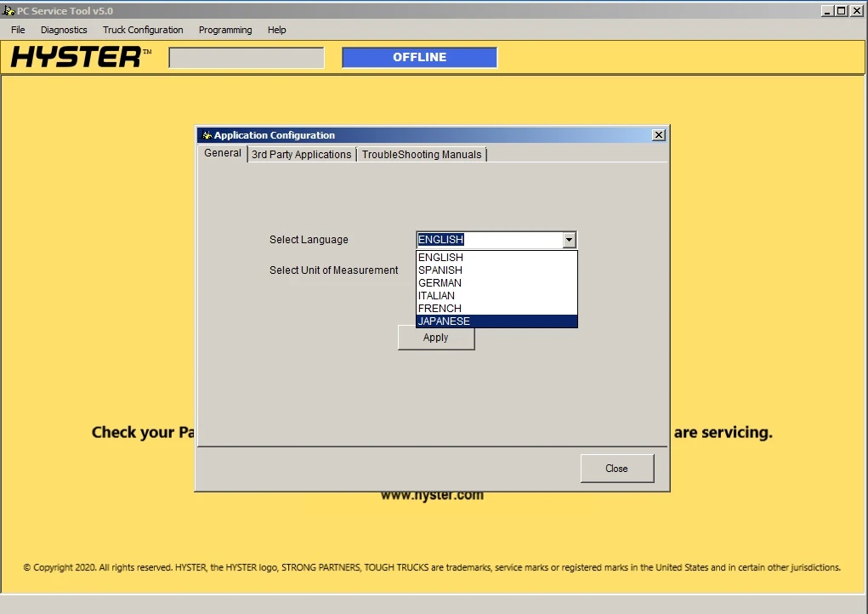Click the 'Select Language' label
Viewport: 868px width, 614px height.
coord(309,240)
